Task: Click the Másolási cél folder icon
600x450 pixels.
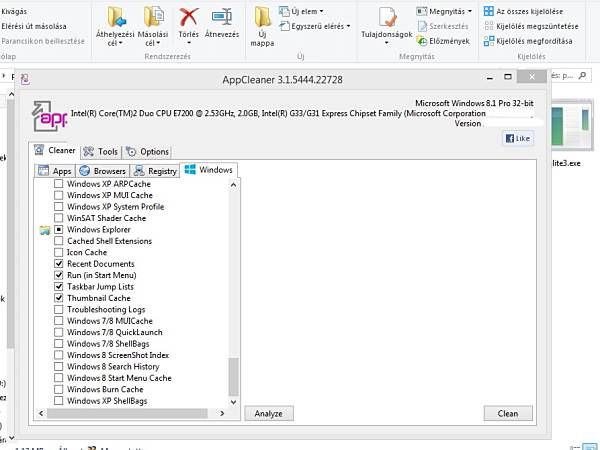Action: click(x=153, y=17)
